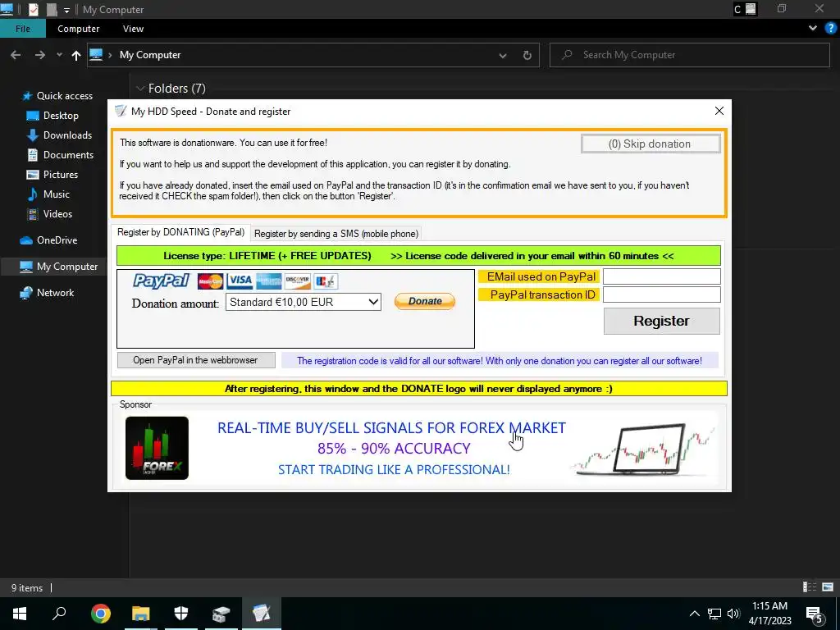840x630 pixels.
Task: Open File Explorer from the taskbar
Action: [141, 614]
